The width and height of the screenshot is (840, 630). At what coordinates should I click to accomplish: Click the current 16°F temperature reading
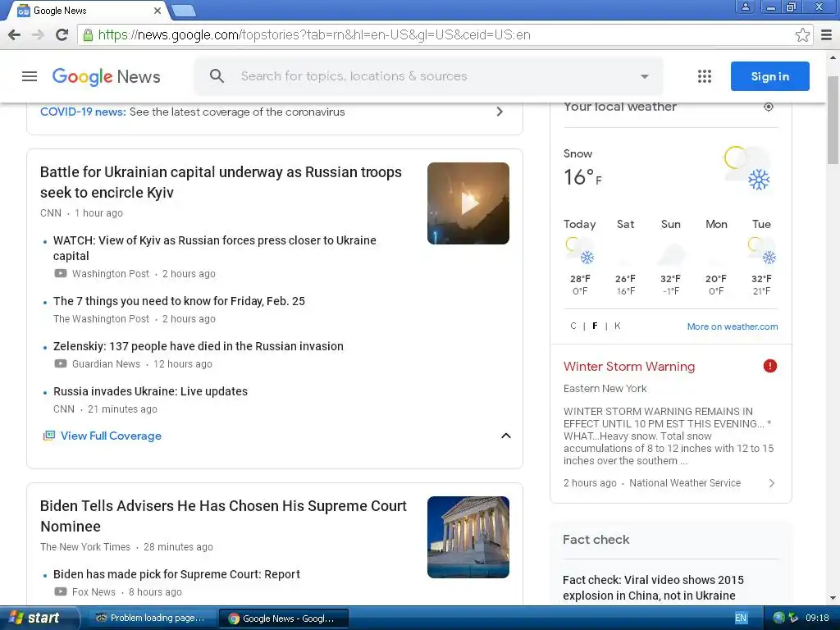coord(582,177)
